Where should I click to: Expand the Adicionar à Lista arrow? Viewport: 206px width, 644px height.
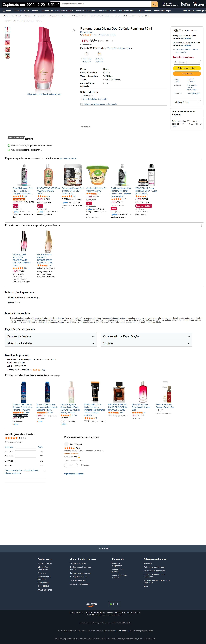tap(199, 102)
